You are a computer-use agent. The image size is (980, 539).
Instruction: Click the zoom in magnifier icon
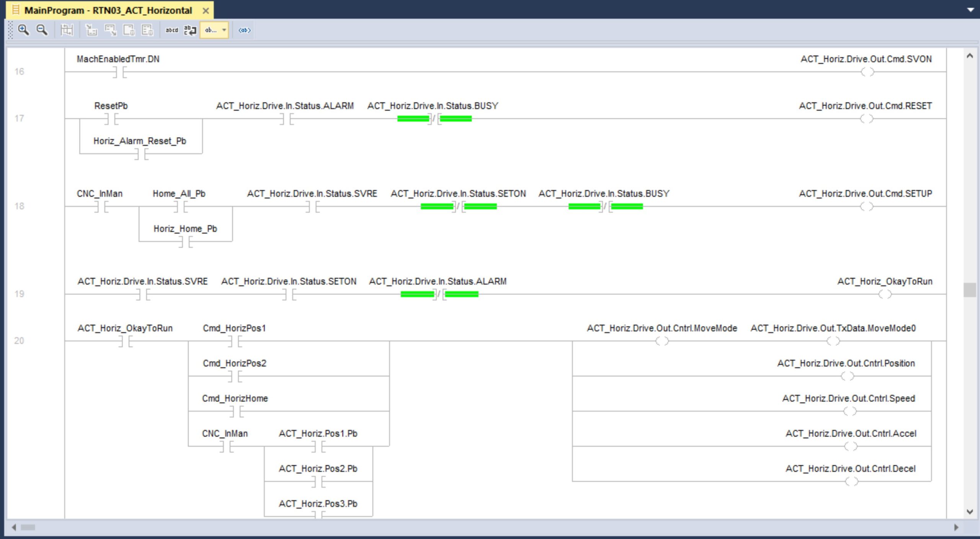23,30
